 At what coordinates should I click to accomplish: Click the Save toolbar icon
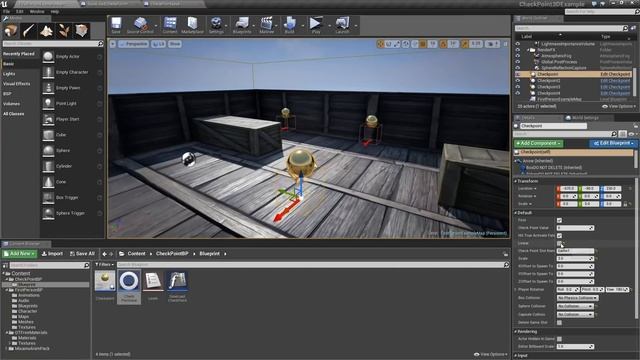[116, 24]
